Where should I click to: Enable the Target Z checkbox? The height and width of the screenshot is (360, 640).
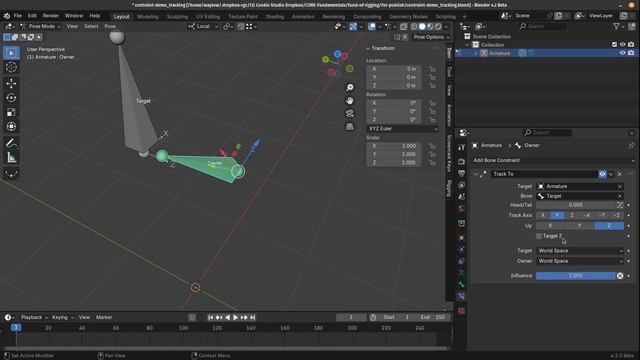click(539, 236)
